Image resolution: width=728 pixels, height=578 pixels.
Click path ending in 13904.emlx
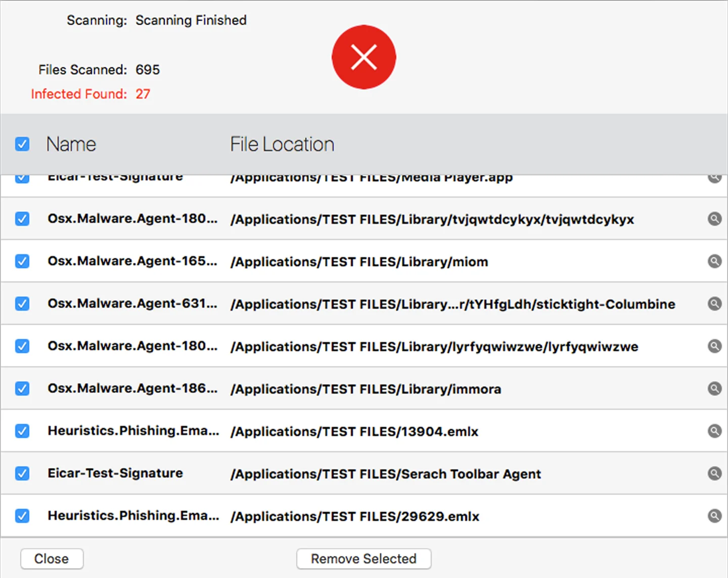[x=354, y=431]
